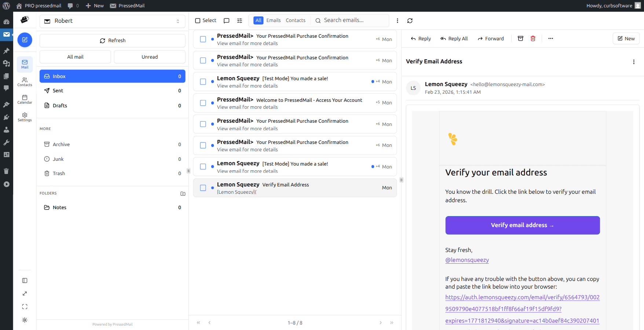
Task: Click the refresh sync icon beside search
Action: 410,21
